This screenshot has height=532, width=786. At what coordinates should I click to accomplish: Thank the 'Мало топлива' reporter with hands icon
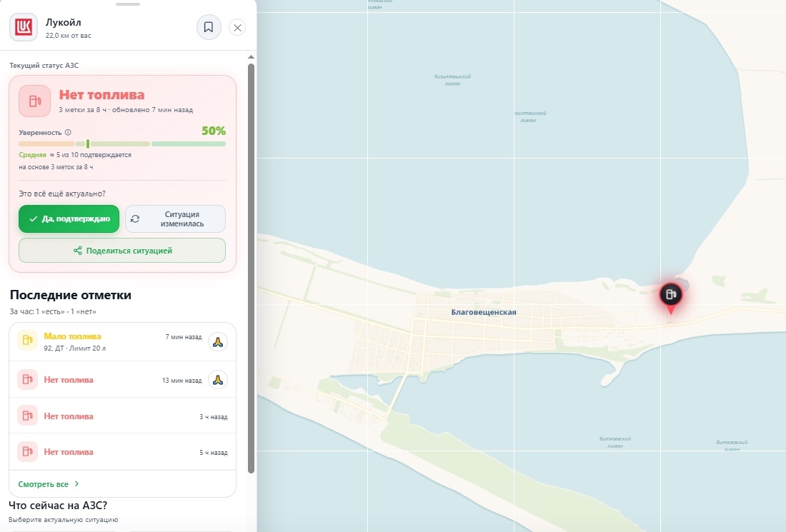[217, 341]
